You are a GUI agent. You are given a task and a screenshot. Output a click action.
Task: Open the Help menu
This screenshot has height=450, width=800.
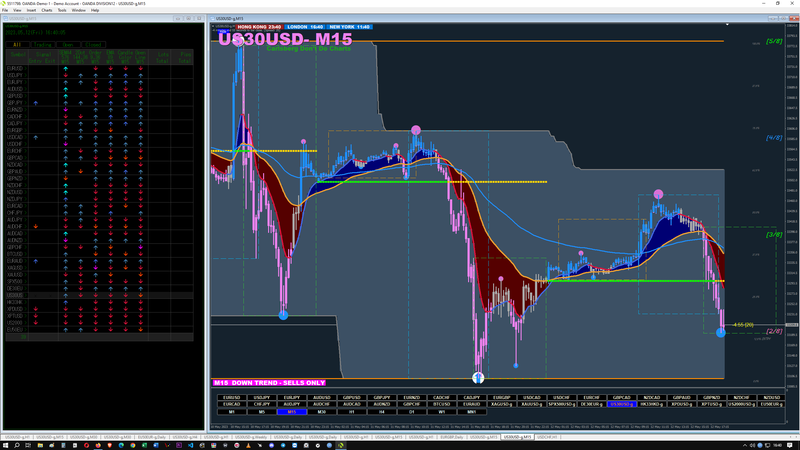tap(95, 10)
